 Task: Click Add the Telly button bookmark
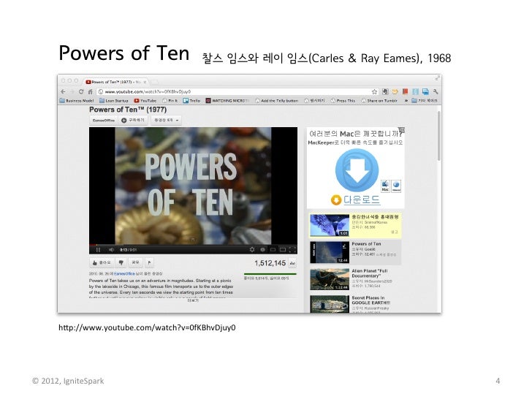(276, 101)
